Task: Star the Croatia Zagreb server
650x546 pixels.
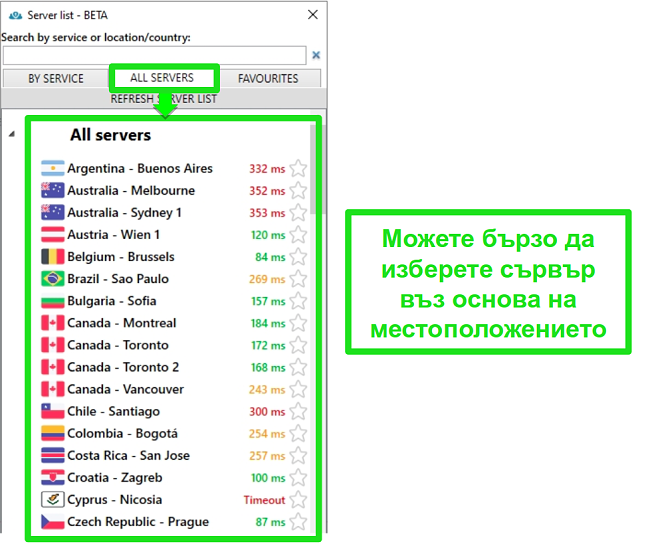Action: [298, 478]
